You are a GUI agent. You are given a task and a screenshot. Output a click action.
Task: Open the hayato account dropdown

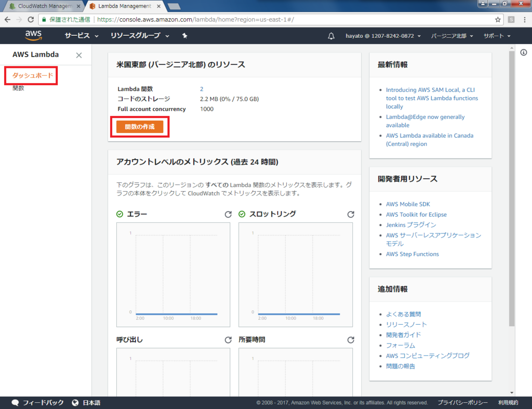383,36
